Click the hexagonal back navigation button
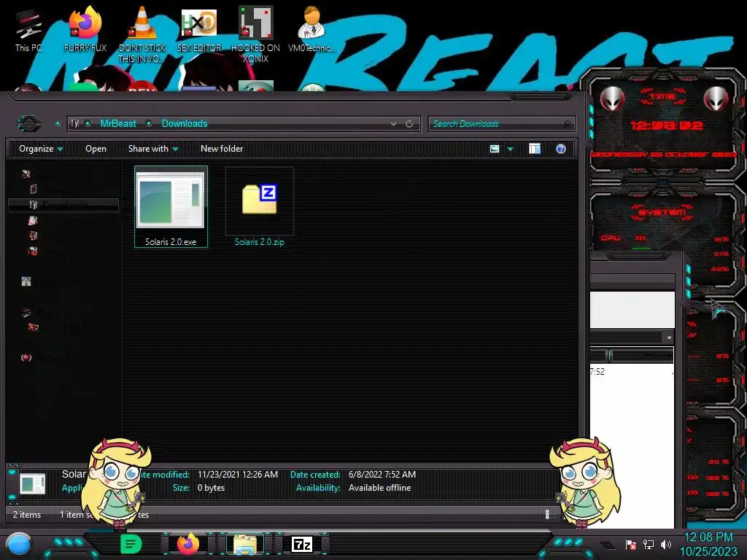This screenshot has height=560, width=747. 29,124
